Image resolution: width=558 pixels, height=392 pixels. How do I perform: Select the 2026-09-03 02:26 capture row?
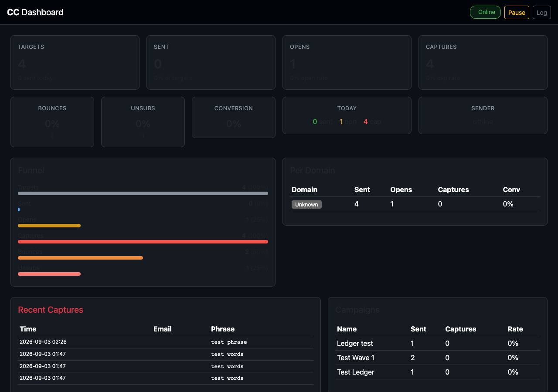pyautogui.click(x=166, y=342)
